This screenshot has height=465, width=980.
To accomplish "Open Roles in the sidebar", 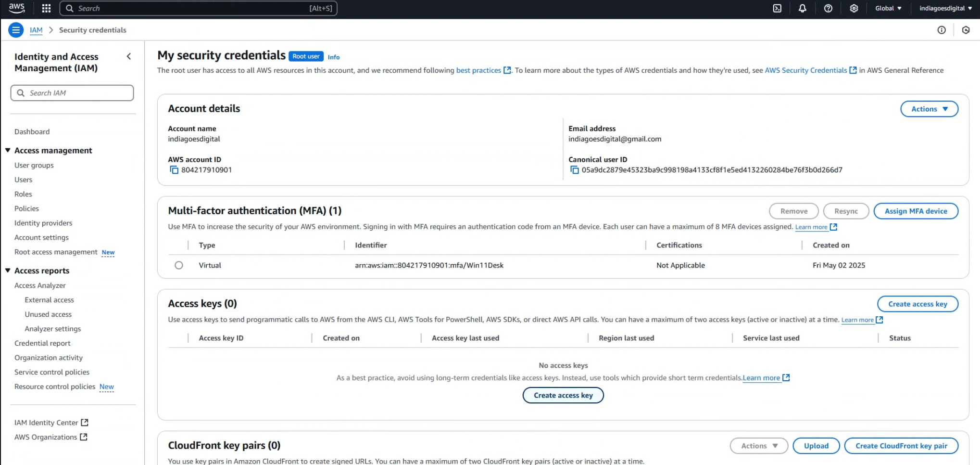I will point(23,194).
